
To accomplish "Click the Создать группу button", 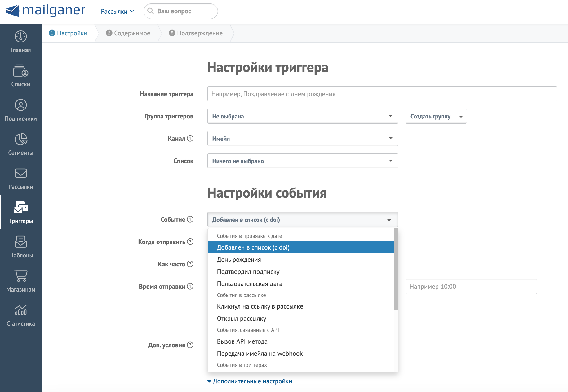I will coord(430,116).
